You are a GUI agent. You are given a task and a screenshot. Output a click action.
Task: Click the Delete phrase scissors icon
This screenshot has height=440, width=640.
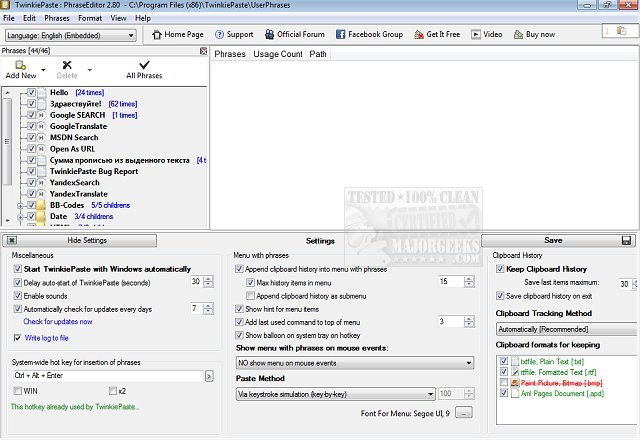pyautogui.click(x=67, y=65)
